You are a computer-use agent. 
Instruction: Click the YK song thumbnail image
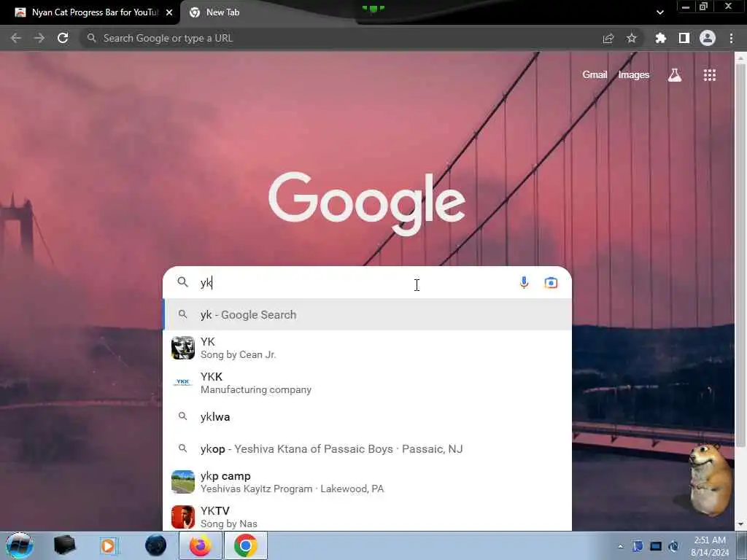[183, 348]
